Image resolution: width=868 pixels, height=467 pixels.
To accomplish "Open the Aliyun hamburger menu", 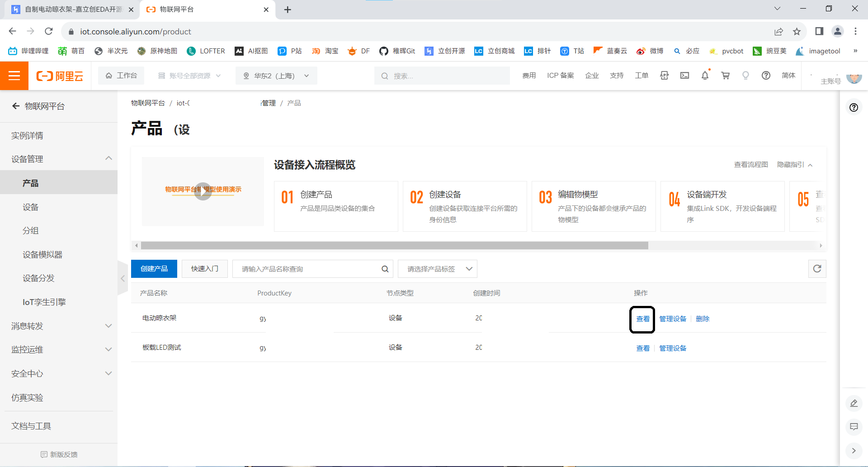I will (14, 76).
